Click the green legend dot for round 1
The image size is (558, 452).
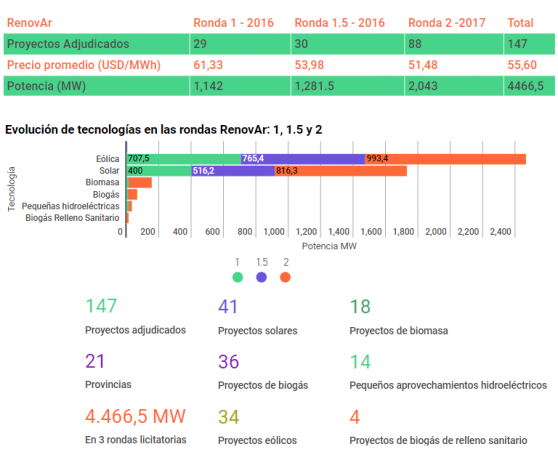coord(237,277)
